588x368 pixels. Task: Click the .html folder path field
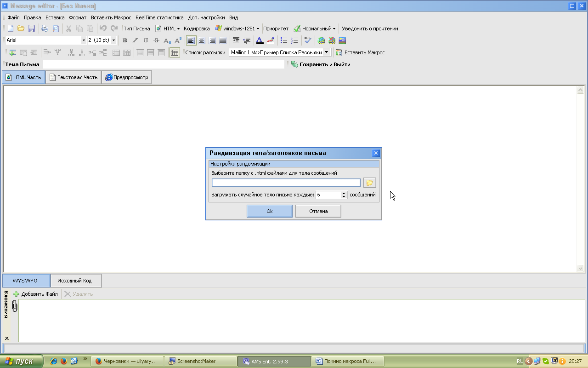point(286,183)
